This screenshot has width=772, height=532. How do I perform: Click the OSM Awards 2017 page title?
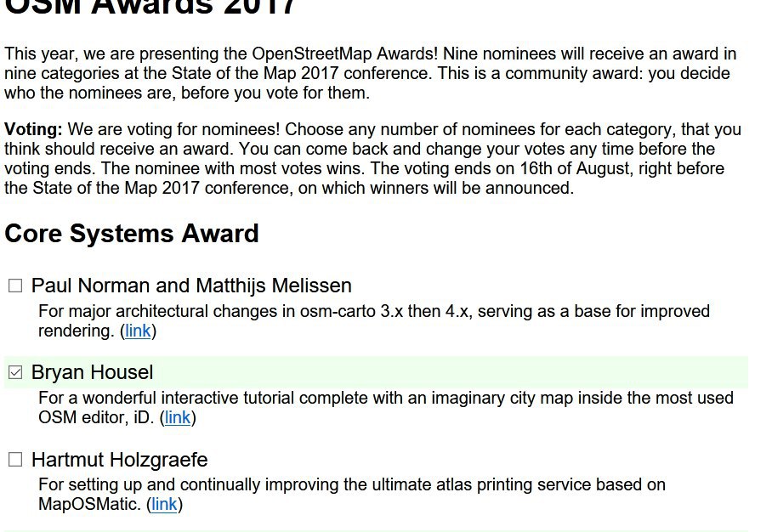point(150,8)
